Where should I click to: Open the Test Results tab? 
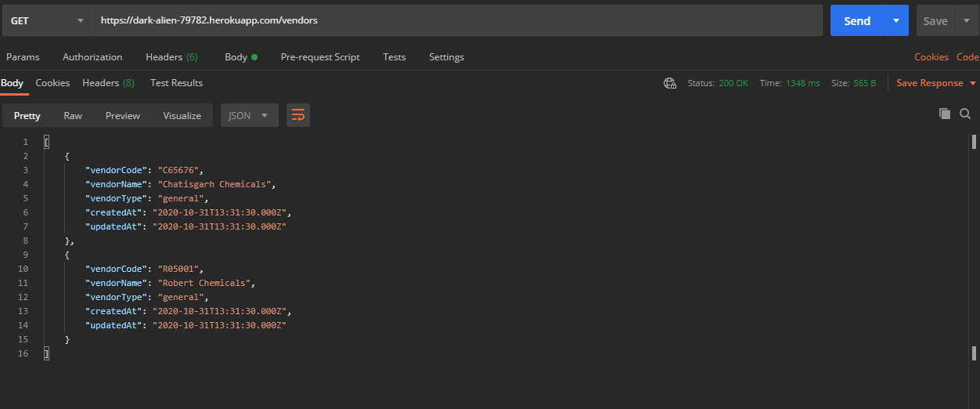click(176, 83)
